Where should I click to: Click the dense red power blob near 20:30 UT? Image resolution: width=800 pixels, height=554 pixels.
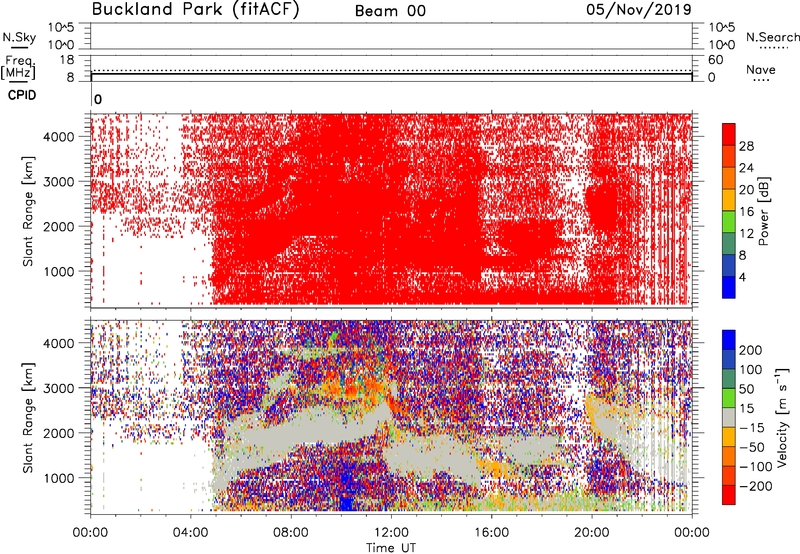[x=603, y=207]
